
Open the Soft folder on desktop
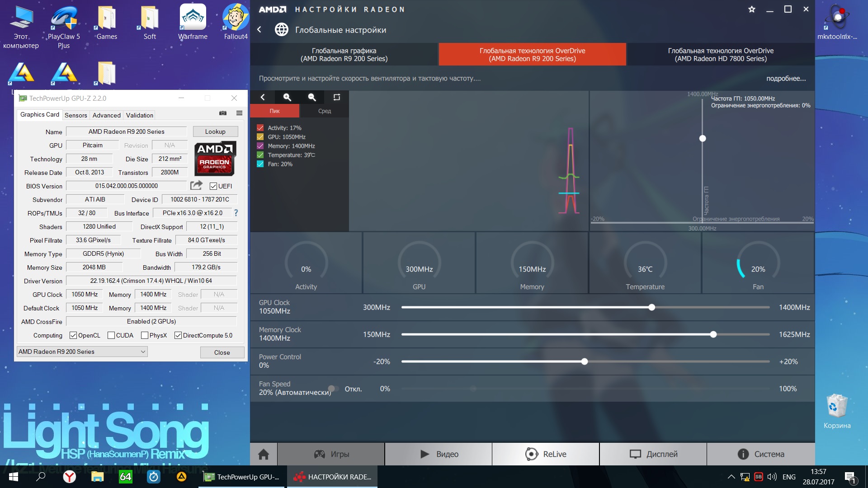[150, 23]
